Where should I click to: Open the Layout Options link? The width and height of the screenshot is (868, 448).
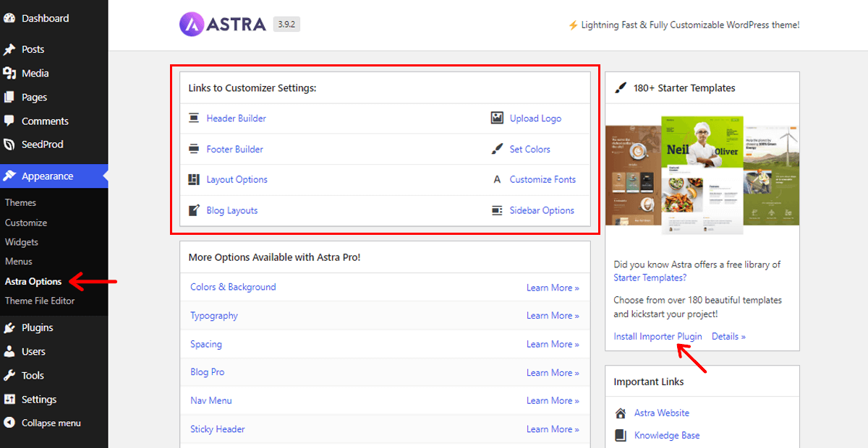(x=237, y=180)
